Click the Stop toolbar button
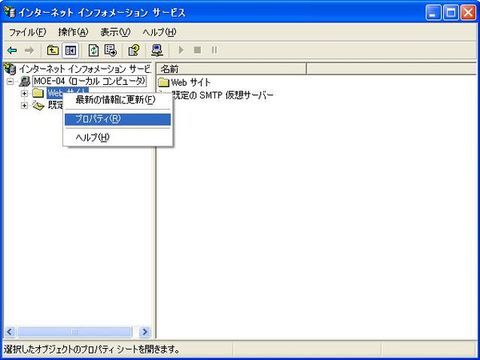Screen dimensions: 480x360 (197, 50)
